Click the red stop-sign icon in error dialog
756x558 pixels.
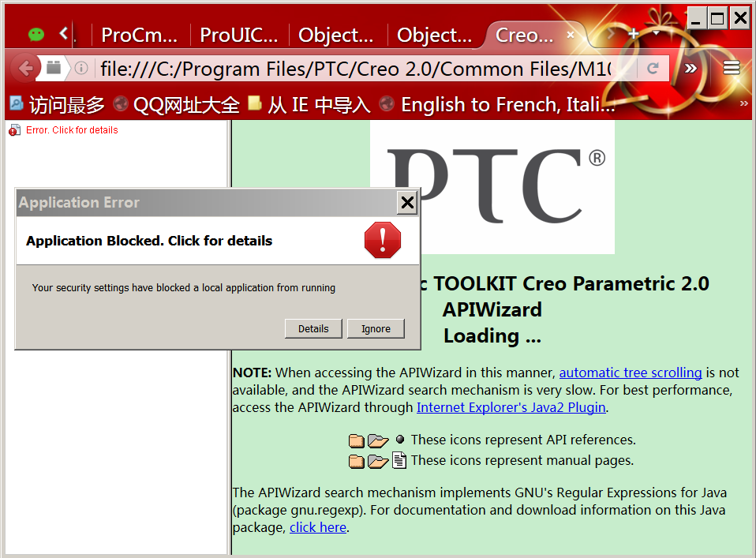[383, 240]
